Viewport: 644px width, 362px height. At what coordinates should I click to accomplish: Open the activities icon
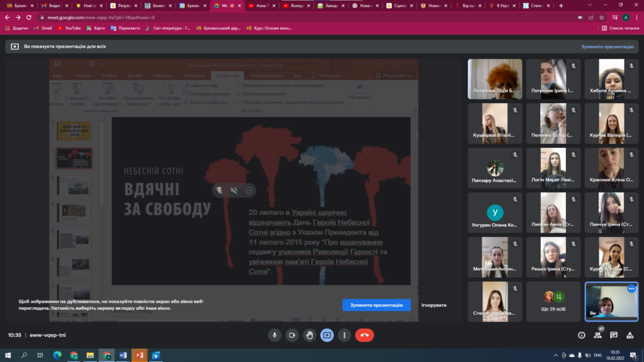pos(630,335)
